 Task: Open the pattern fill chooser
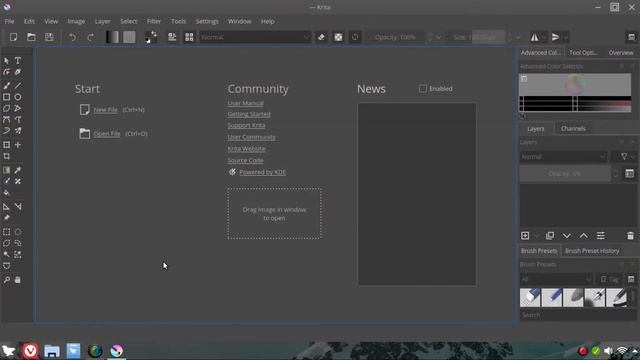pos(129,37)
